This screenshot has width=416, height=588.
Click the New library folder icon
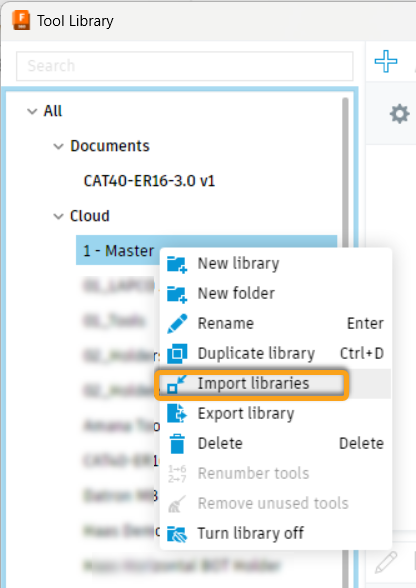click(x=177, y=264)
